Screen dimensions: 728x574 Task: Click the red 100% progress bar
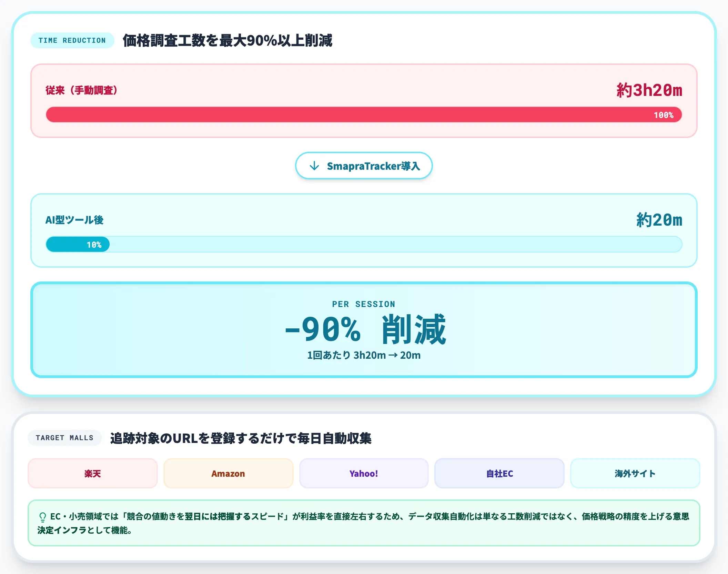(364, 115)
